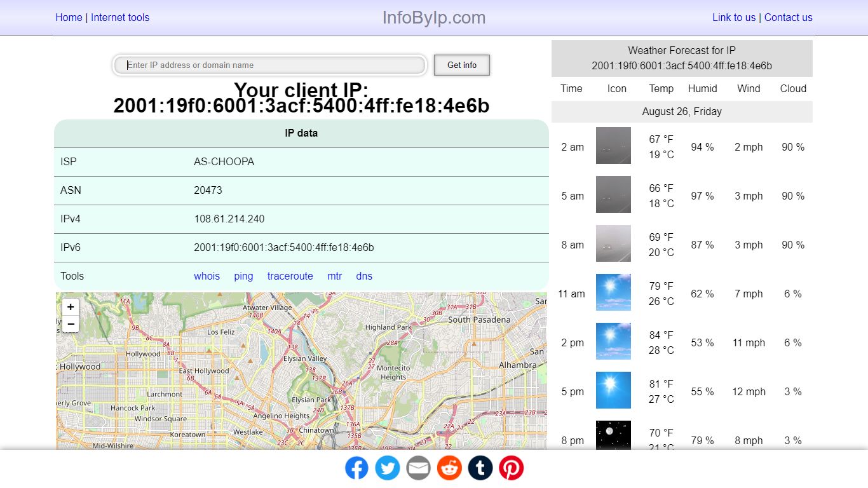Select ASN value 20473
Image resolution: width=868 pixels, height=488 pixels.
pyautogui.click(x=208, y=190)
